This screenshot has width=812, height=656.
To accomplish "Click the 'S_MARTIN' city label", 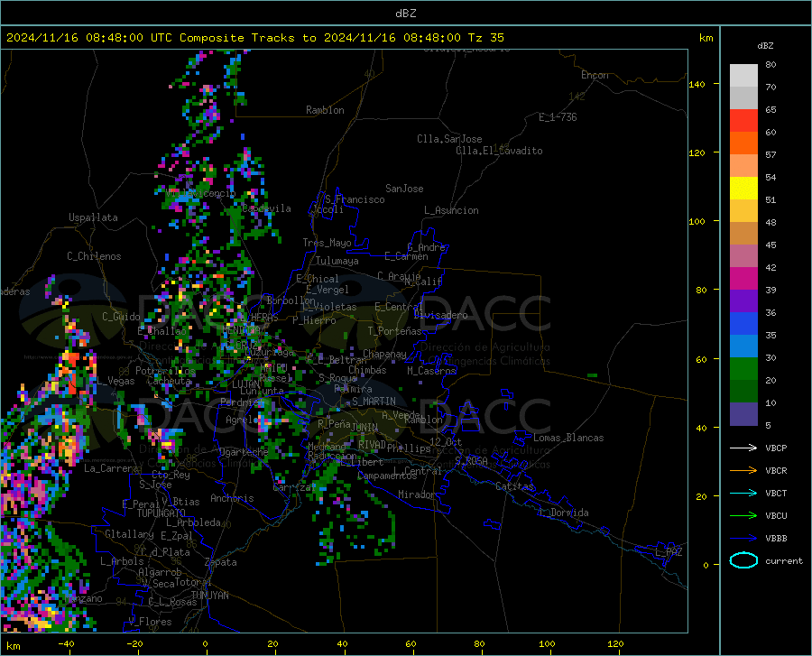I will [374, 402].
